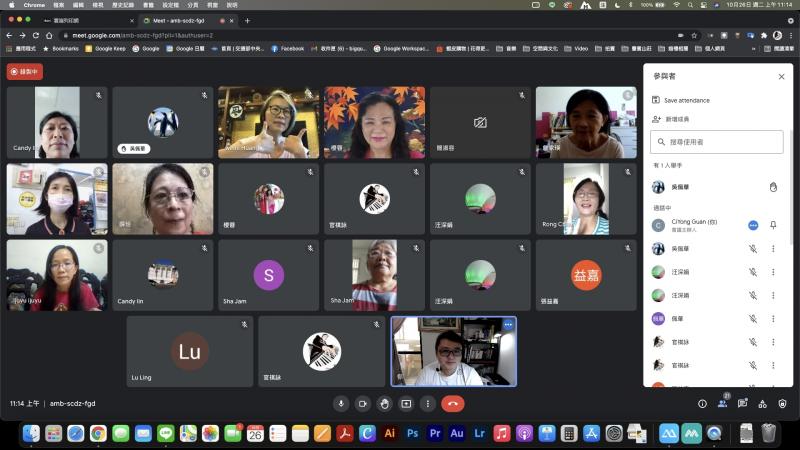Open the chat panel icon
The width and height of the screenshot is (800, 450).
[742, 404]
